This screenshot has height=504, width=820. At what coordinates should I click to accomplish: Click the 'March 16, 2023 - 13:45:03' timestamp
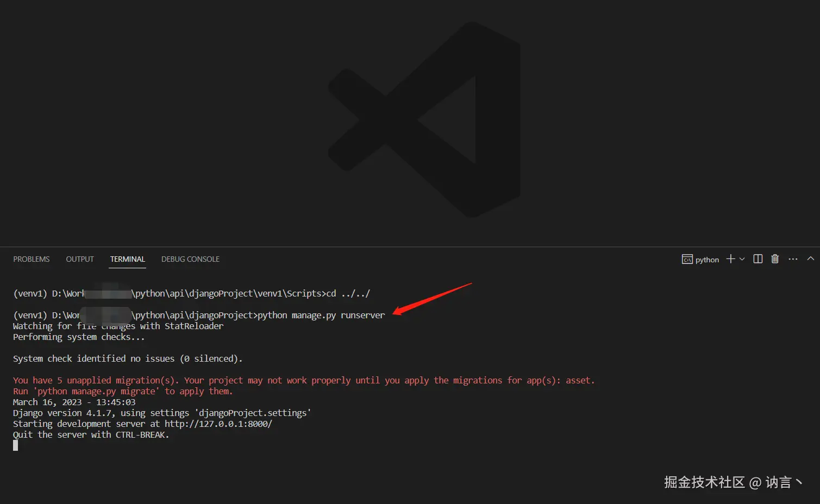click(x=74, y=402)
